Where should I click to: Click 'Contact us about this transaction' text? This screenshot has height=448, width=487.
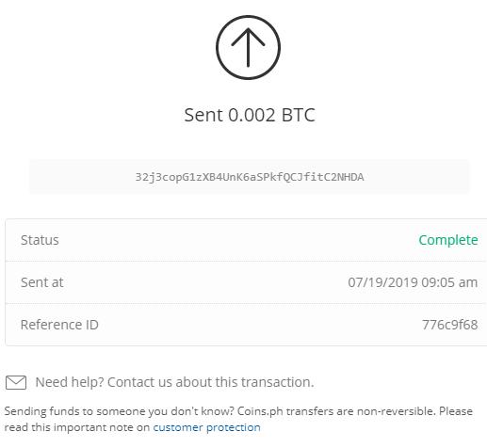(211, 382)
